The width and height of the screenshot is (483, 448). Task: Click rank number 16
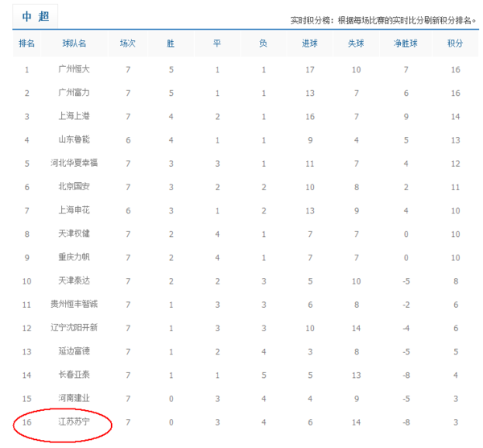[27, 422]
